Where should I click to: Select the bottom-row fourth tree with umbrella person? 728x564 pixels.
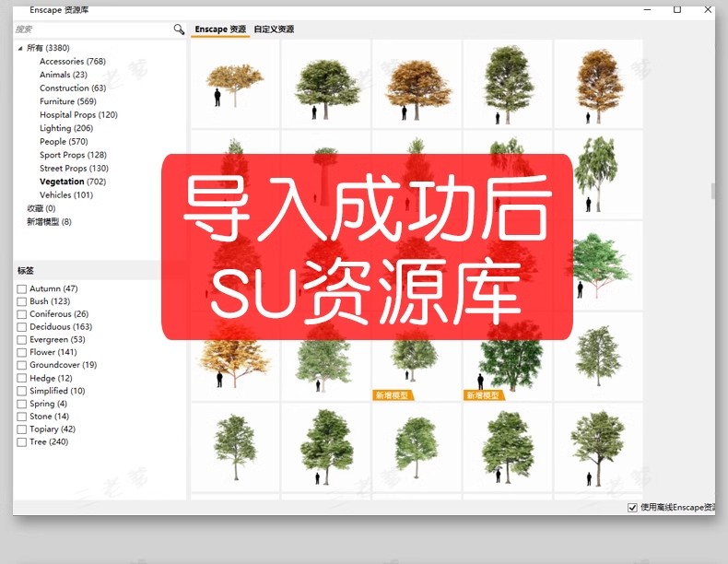508,448
